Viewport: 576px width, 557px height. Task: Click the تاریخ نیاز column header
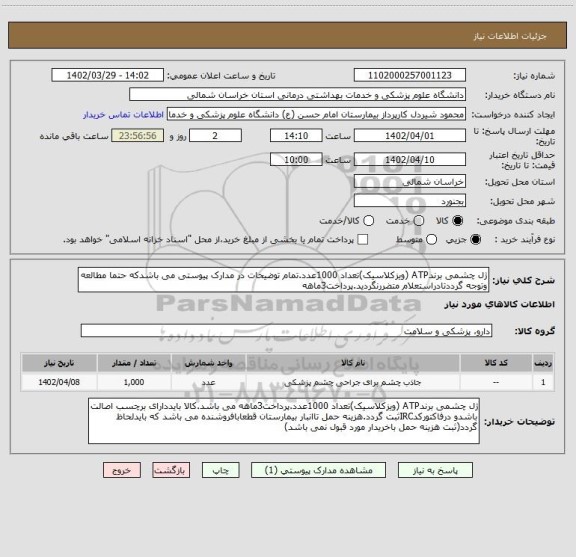tap(59, 363)
